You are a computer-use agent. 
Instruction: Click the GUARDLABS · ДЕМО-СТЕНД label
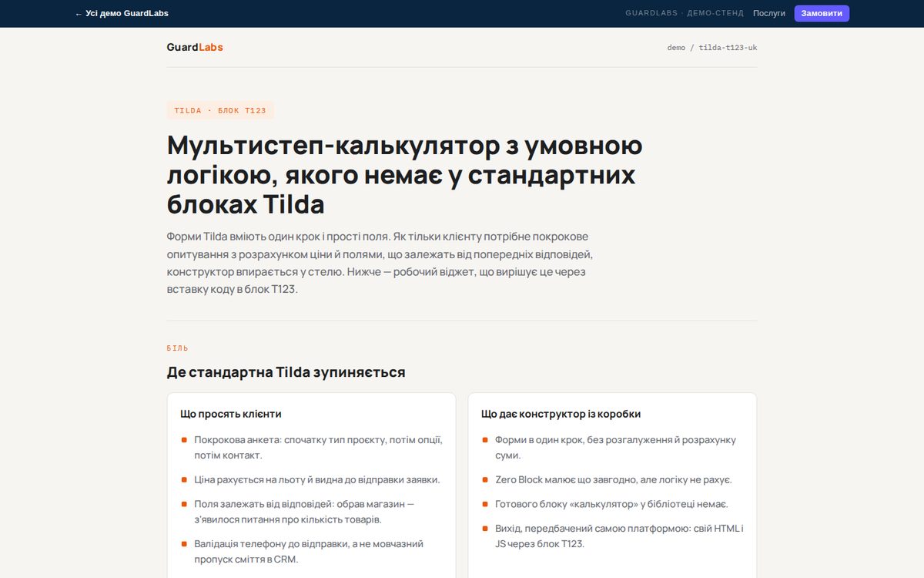click(x=685, y=13)
